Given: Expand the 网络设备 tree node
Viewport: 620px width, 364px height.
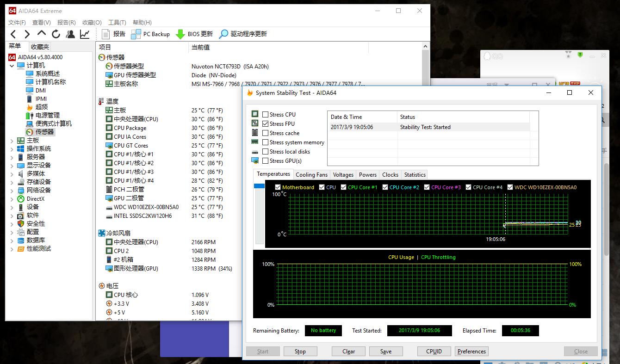Looking at the screenshot, I should click(12, 191).
